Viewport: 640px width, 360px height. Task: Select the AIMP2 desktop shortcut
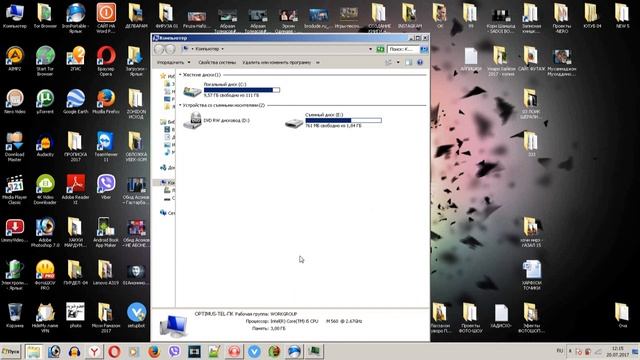pos(14,59)
